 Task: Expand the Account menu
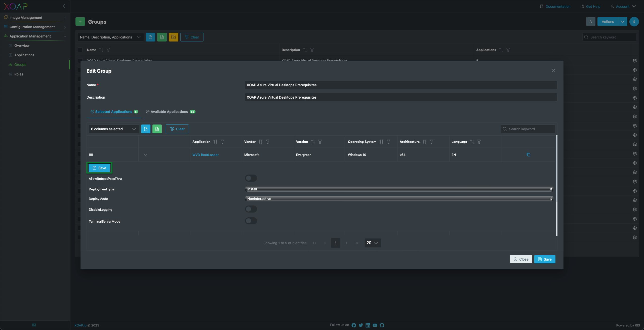pos(623,6)
